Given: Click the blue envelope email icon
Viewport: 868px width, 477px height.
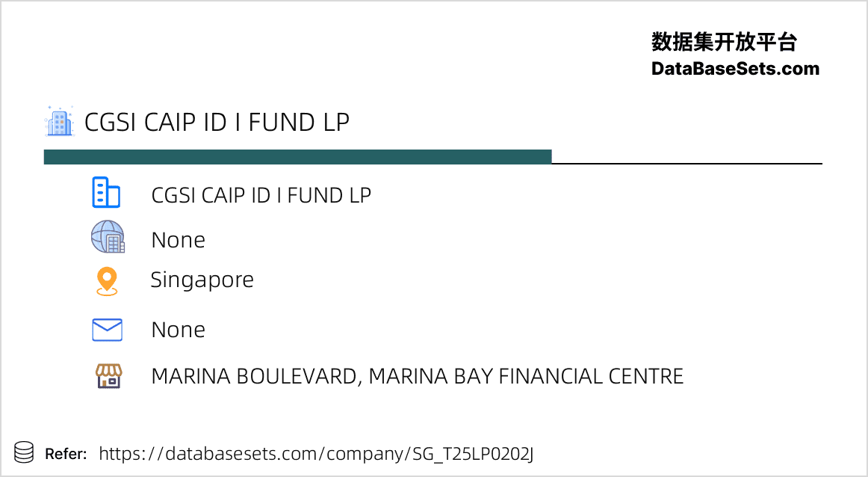Looking at the screenshot, I should coord(107,330).
